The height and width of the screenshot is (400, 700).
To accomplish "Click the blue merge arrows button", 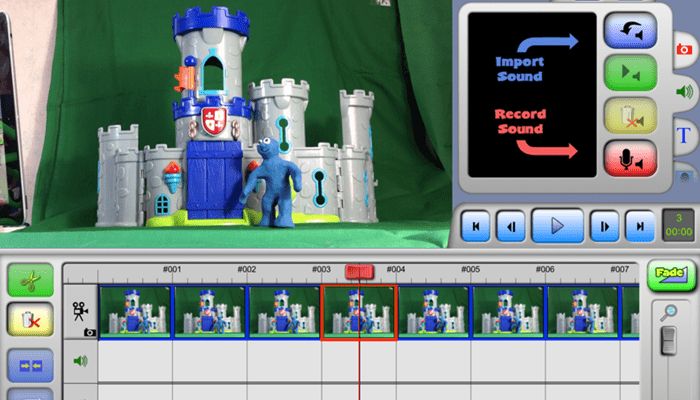I will click(x=30, y=366).
